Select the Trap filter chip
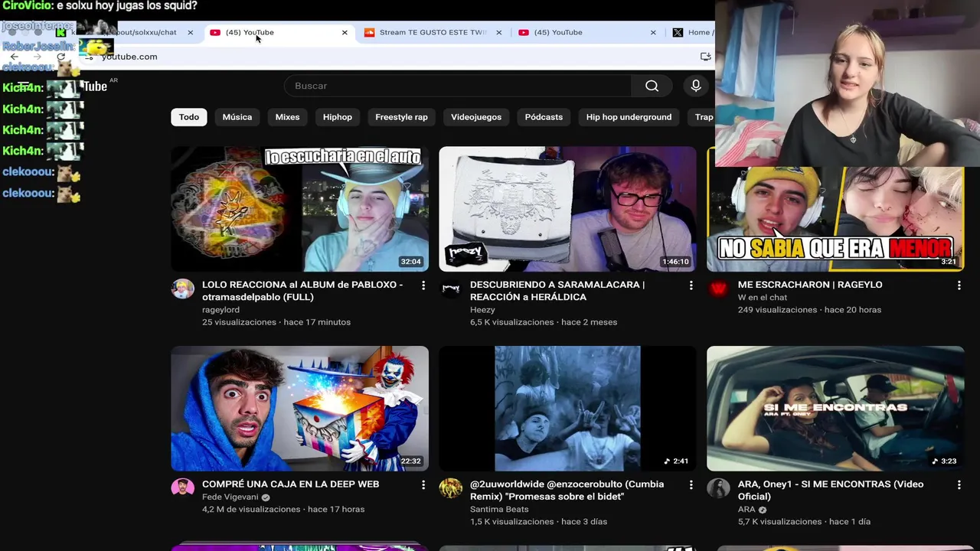The height and width of the screenshot is (551, 980). pyautogui.click(x=701, y=117)
